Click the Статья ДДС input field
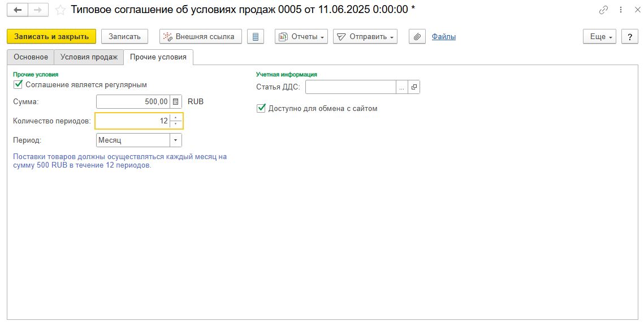Viewport: 644px width, 325px height. coord(351,87)
